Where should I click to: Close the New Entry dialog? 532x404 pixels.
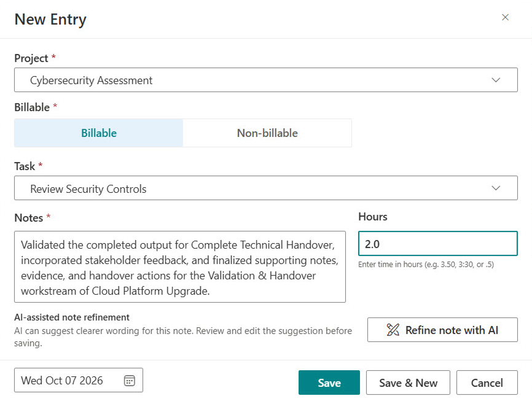point(505,17)
